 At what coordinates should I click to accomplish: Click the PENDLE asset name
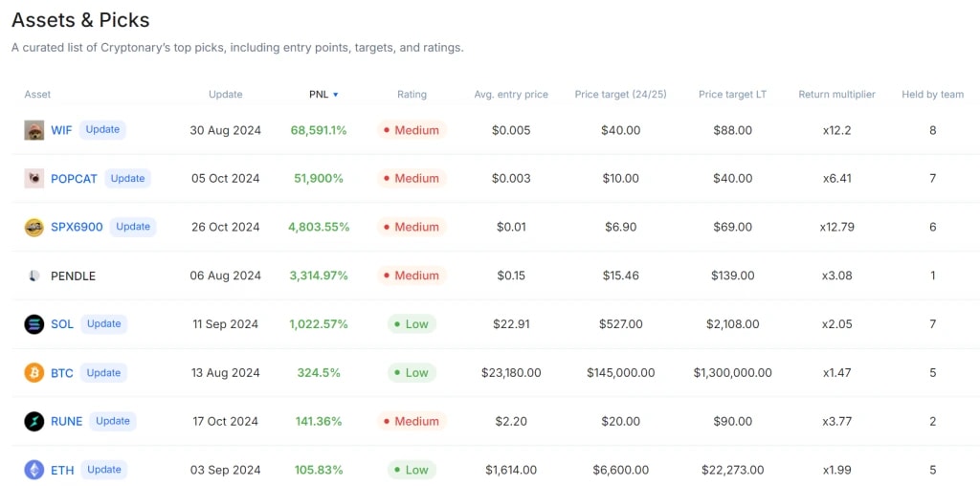[73, 276]
